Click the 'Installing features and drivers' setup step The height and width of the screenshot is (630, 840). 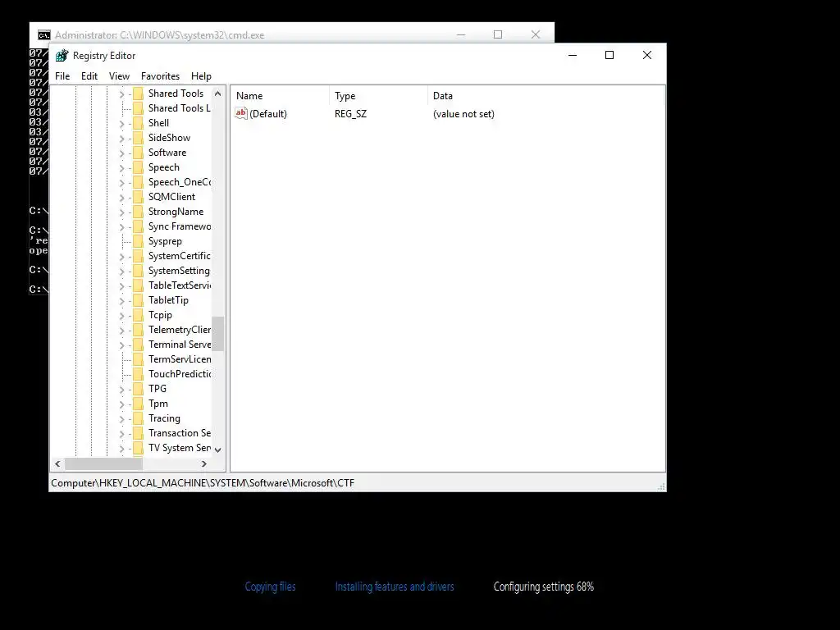[395, 587]
